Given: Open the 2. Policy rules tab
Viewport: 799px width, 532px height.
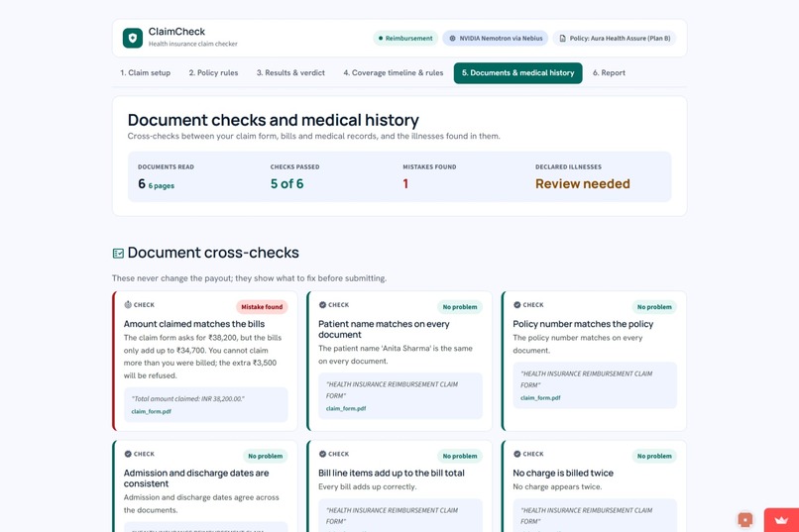Looking at the screenshot, I should click(x=213, y=72).
